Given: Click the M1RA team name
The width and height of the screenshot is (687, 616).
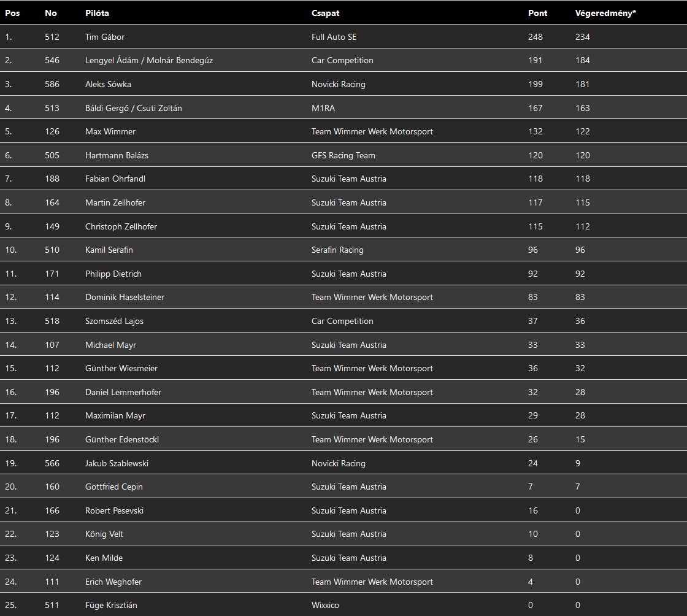Looking at the screenshot, I should pyautogui.click(x=323, y=108).
